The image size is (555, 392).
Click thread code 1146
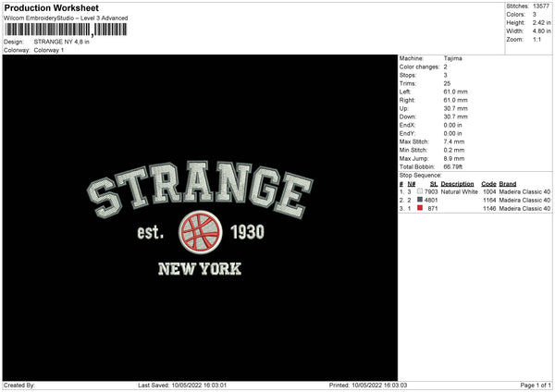coord(489,209)
